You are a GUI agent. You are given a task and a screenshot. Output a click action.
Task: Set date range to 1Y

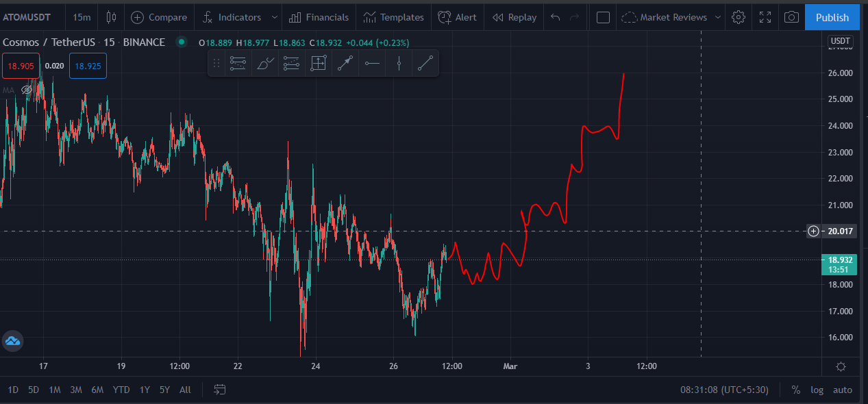click(x=145, y=390)
